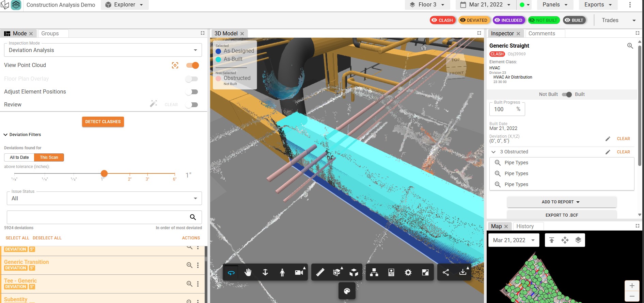
Task: Click the tolerance slider handle
Action: tap(104, 173)
